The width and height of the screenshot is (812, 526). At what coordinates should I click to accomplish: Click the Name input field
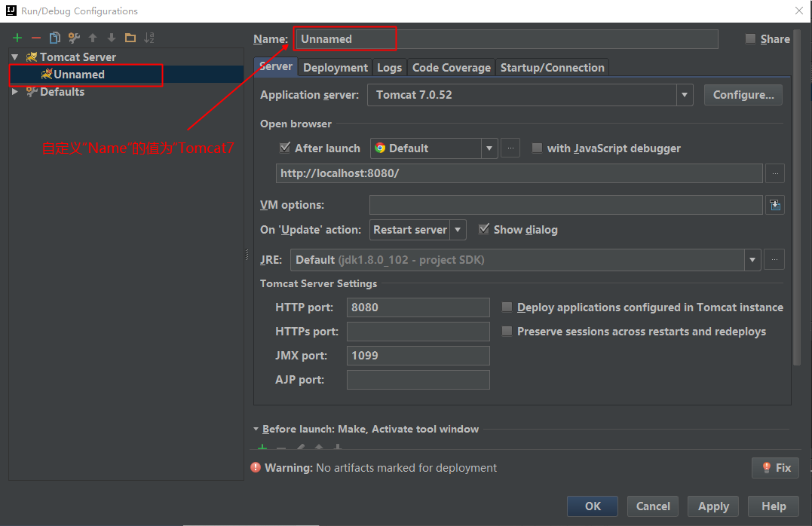pos(505,39)
